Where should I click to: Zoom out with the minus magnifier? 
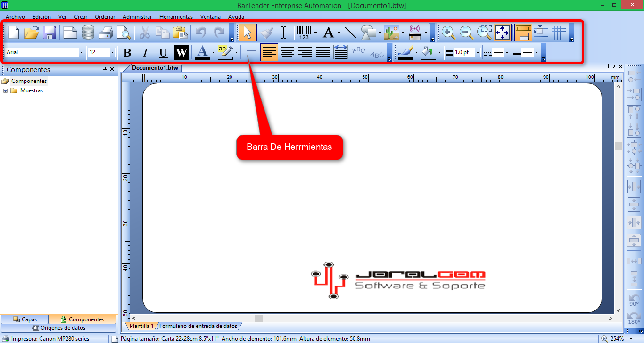(466, 33)
